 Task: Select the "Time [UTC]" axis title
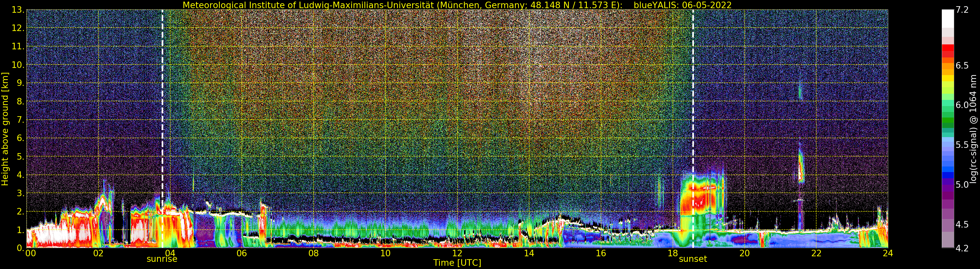point(457,263)
